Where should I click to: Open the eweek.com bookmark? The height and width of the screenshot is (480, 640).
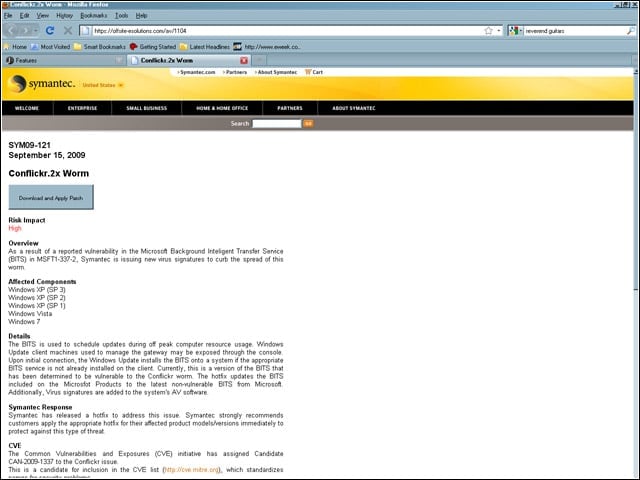(267, 47)
